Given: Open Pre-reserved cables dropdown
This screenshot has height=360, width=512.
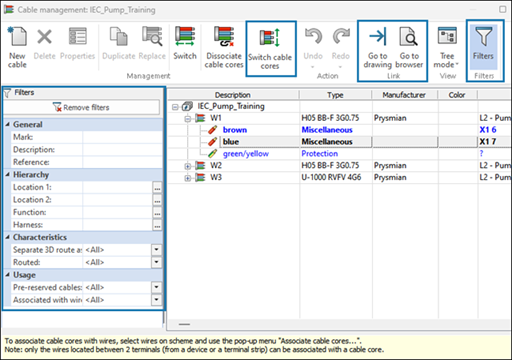Looking at the screenshot, I should [156, 287].
